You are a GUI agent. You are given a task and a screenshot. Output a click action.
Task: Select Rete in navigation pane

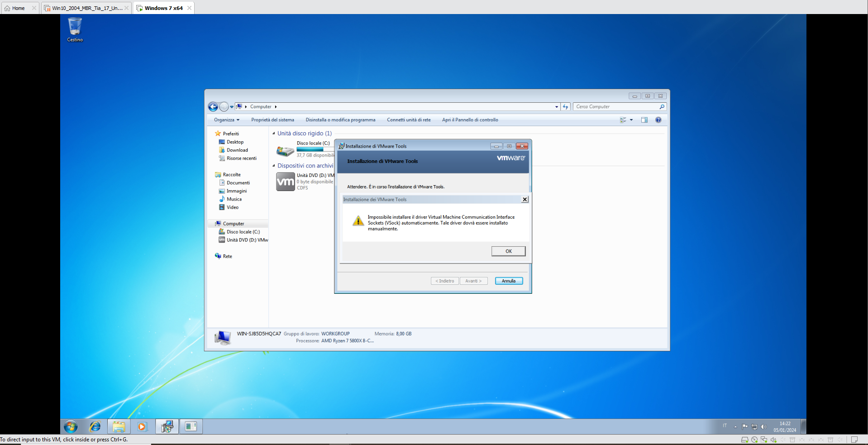click(x=224, y=256)
